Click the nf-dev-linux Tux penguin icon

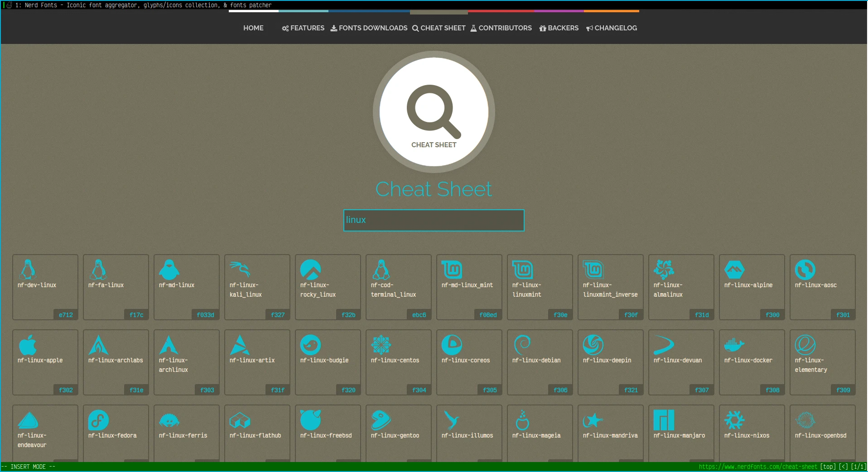click(x=28, y=270)
